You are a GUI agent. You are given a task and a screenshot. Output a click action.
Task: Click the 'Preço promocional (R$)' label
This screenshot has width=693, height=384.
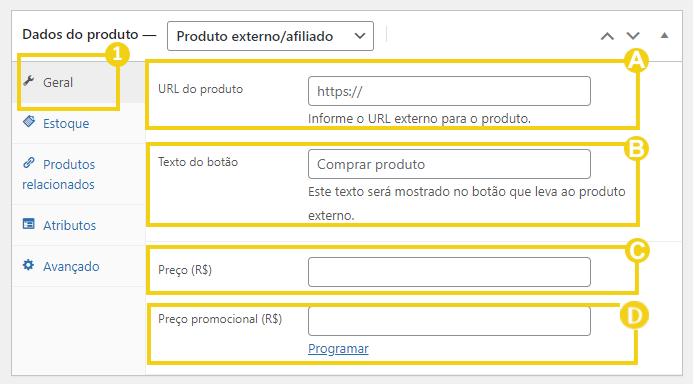(220, 319)
